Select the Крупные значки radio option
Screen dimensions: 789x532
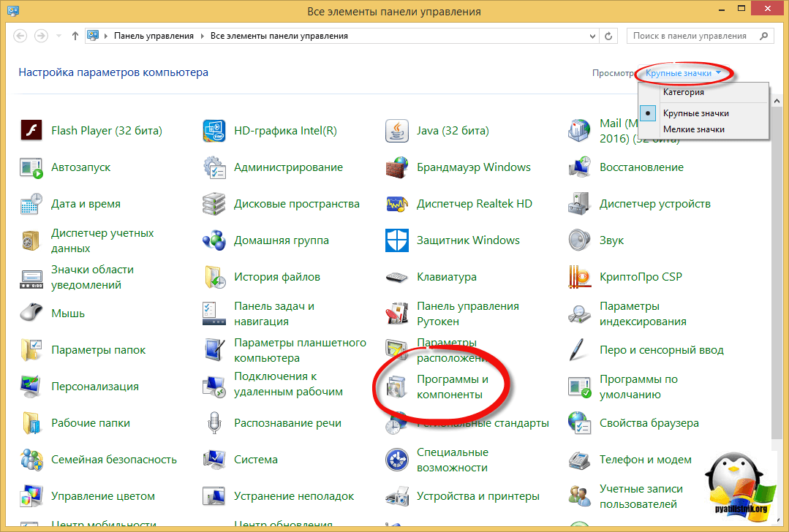pyautogui.click(x=695, y=113)
